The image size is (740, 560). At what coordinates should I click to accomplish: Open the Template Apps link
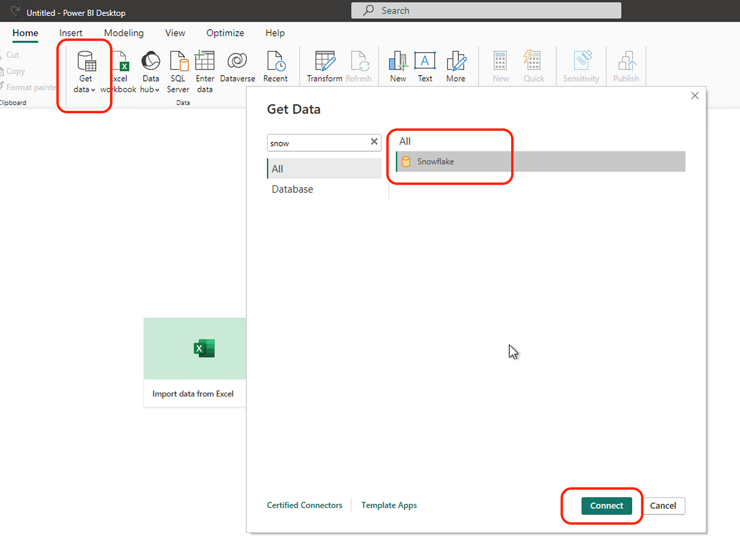[x=389, y=505]
